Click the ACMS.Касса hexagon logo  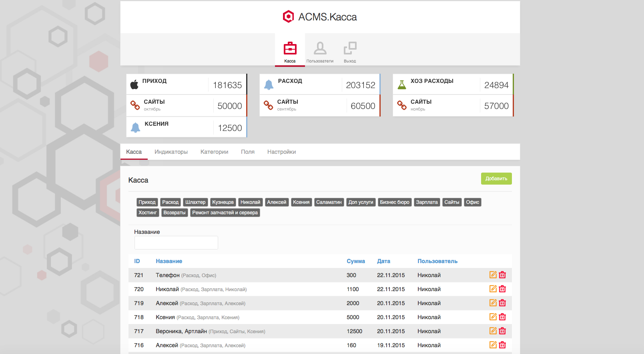[288, 17]
